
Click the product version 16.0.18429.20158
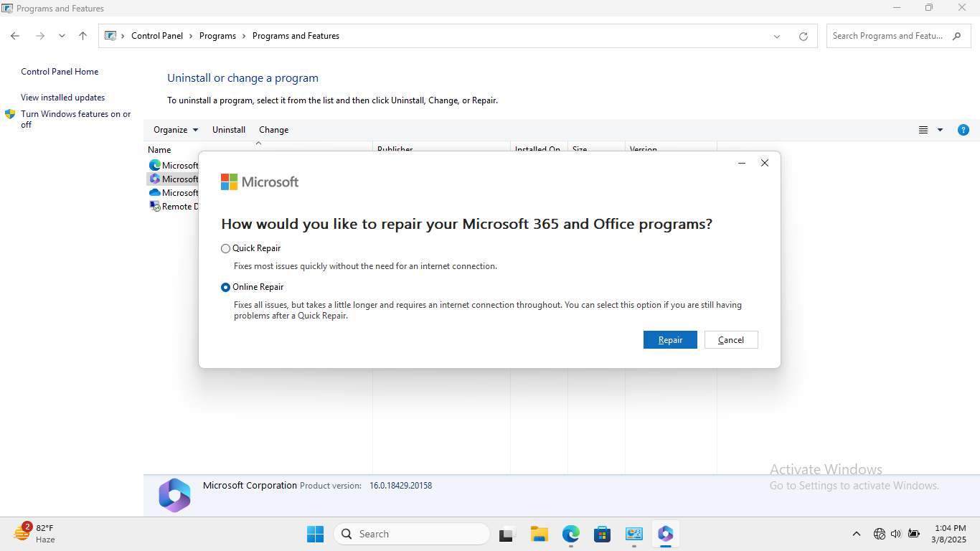coord(400,486)
